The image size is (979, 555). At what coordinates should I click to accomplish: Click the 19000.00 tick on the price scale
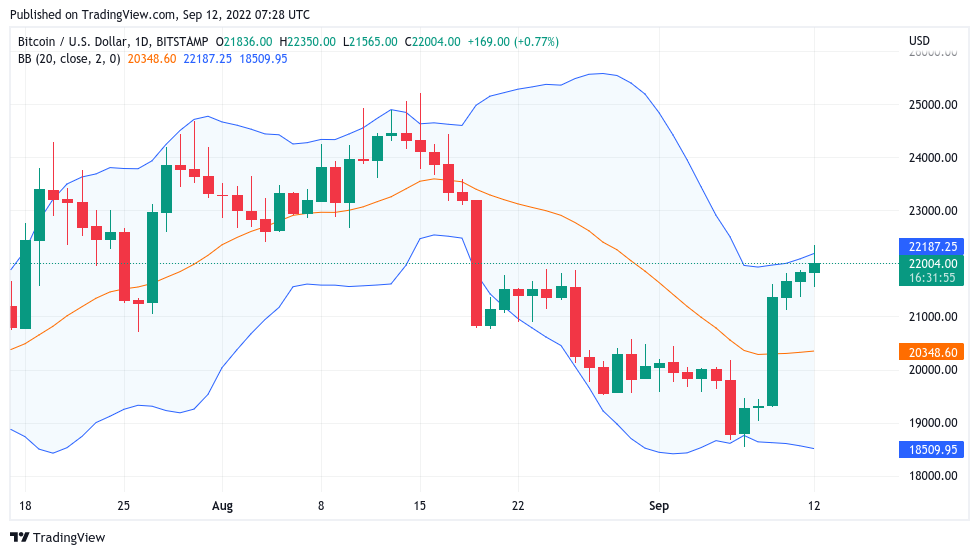coord(932,423)
